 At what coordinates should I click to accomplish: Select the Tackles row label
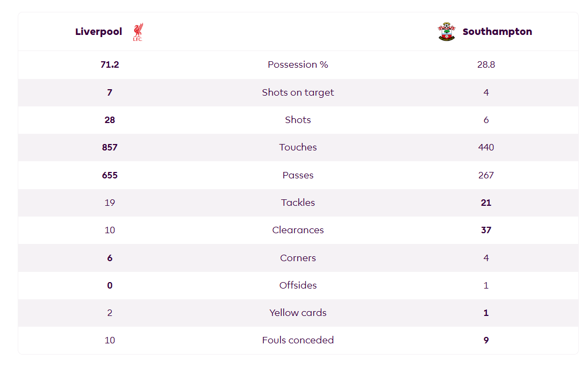coord(298,203)
